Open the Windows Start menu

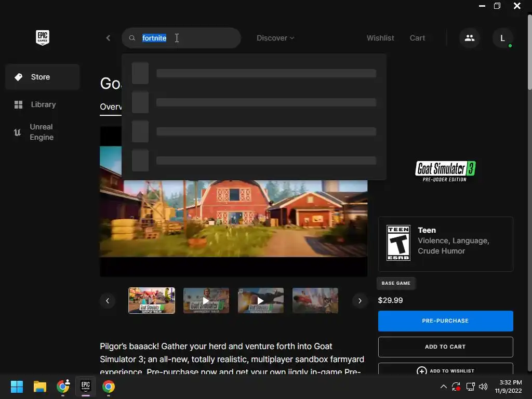17,387
